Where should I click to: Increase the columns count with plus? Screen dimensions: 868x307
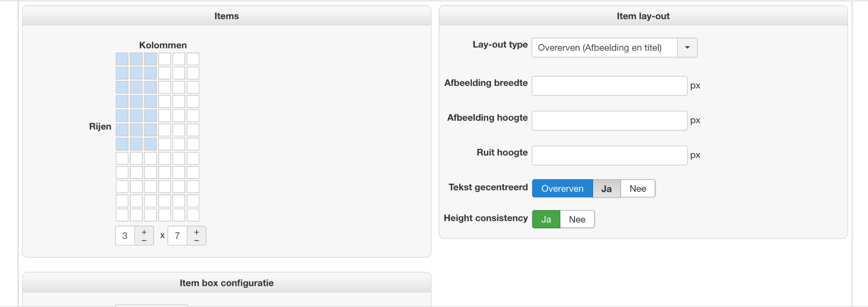click(144, 232)
